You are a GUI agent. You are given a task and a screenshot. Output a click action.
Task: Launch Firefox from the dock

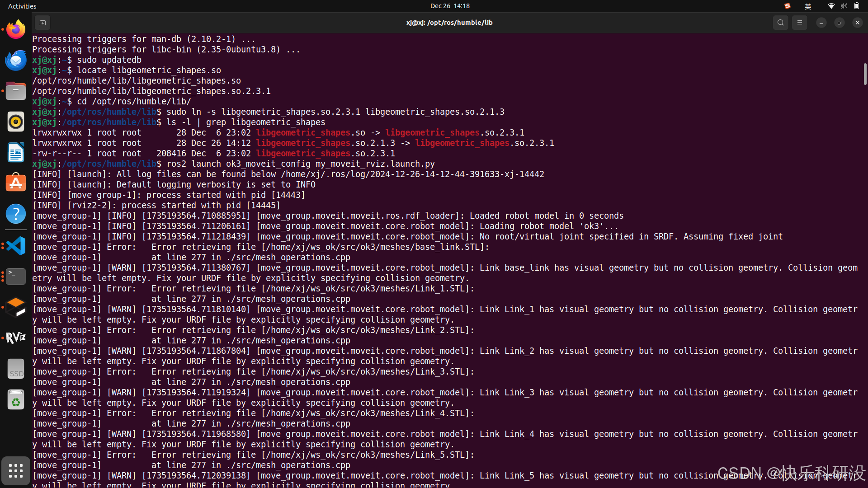(x=16, y=30)
